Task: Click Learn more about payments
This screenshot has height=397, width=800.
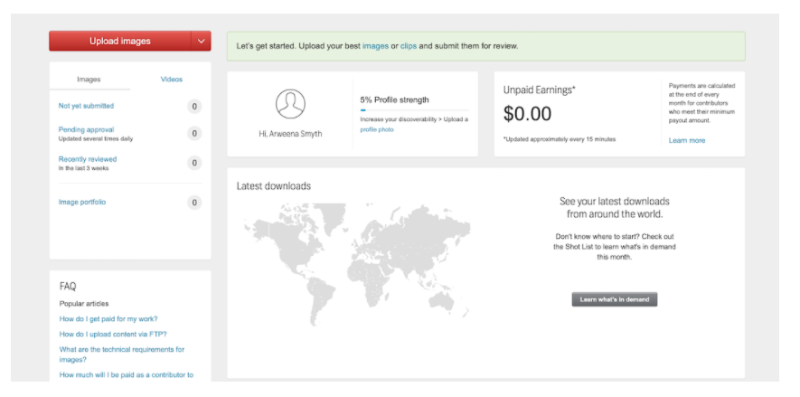Action: [687, 140]
